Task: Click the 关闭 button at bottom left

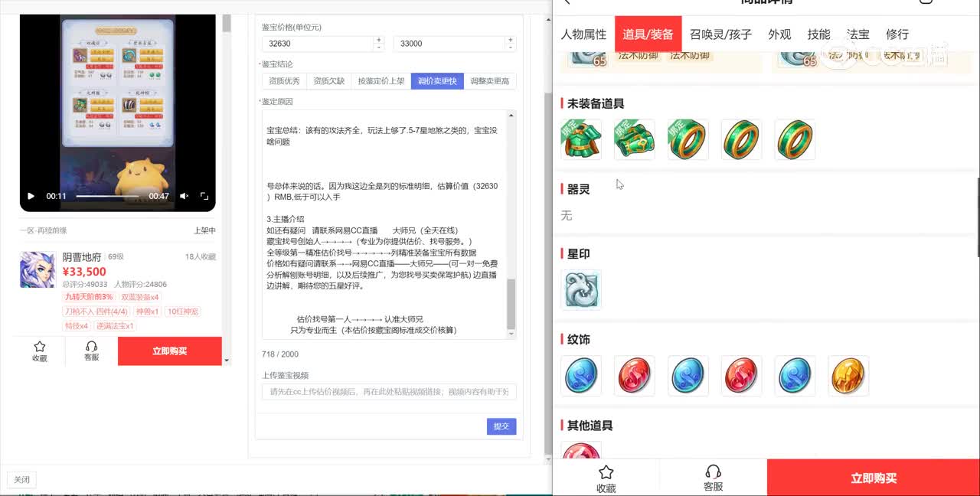Action: point(21,480)
